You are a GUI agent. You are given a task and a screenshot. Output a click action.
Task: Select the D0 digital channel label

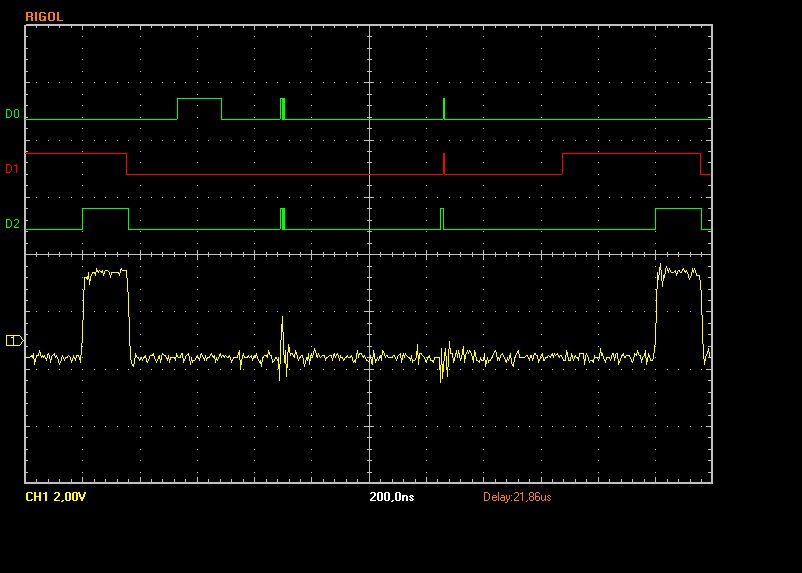12,114
